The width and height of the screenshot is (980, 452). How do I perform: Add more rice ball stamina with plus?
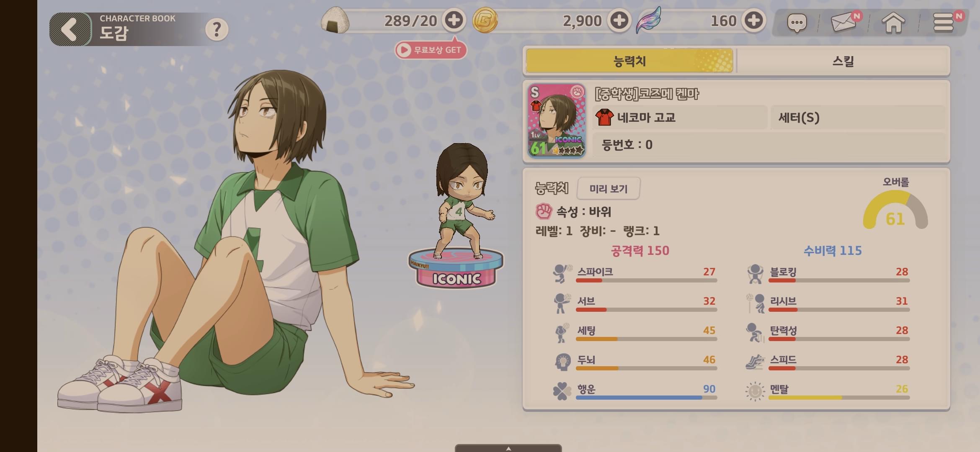click(454, 20)
